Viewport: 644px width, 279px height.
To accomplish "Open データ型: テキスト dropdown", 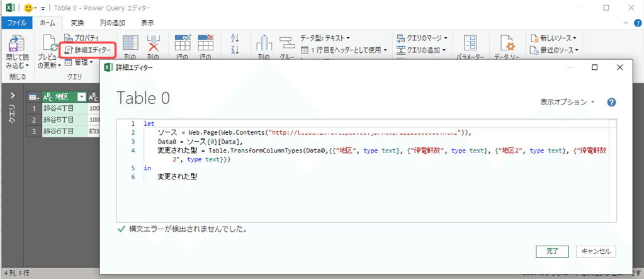I will click(325, 38).
